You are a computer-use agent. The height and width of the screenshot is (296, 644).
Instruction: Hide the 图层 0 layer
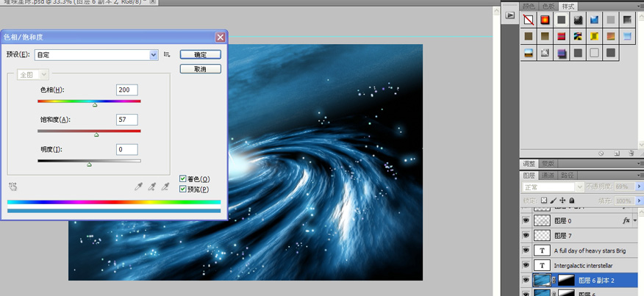(526, 220)
